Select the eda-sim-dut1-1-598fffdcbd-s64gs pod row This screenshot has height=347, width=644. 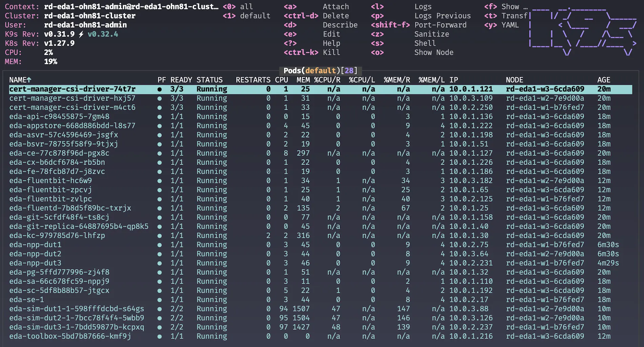(77, 309)
